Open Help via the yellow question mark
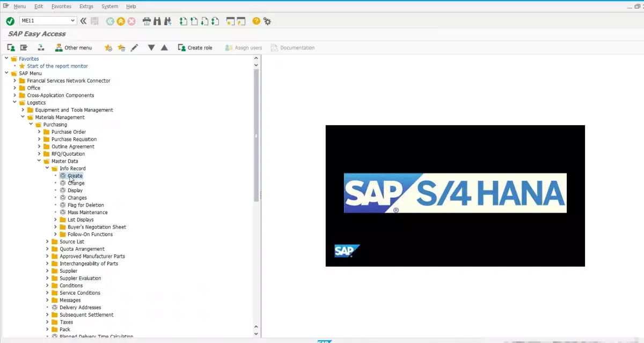 click(256, 21)
